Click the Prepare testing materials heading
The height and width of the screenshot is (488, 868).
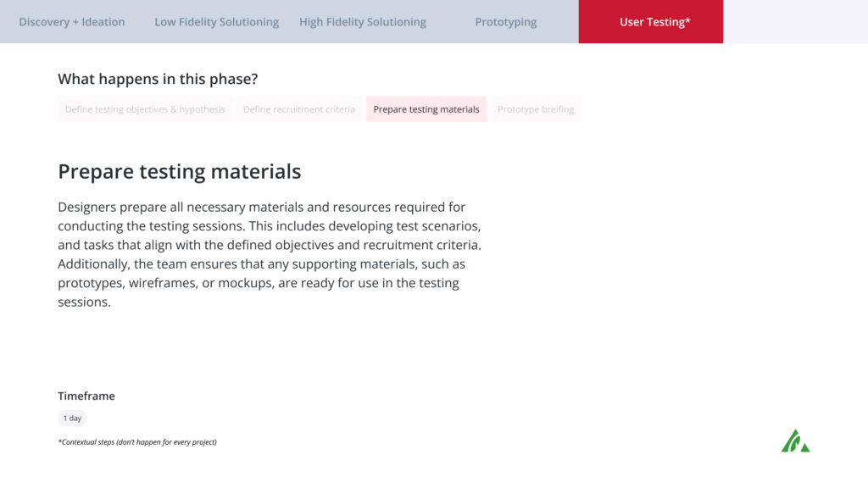click(x=180, y=171)
